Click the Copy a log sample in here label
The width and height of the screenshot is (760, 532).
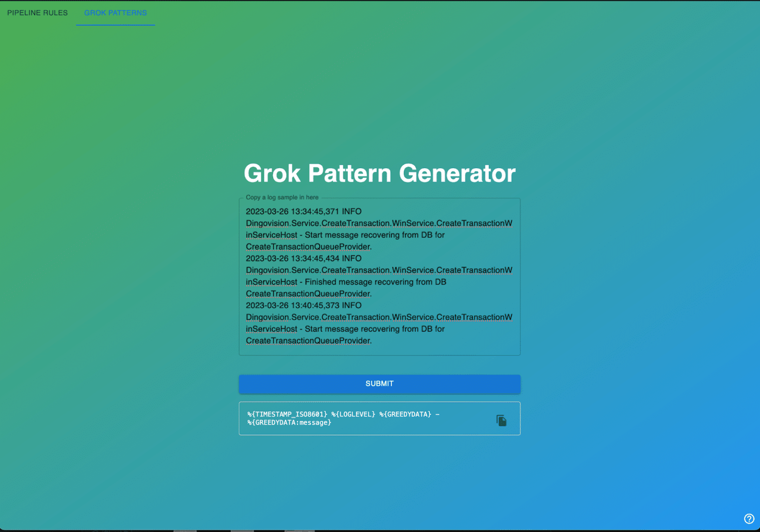coord(282,197)
